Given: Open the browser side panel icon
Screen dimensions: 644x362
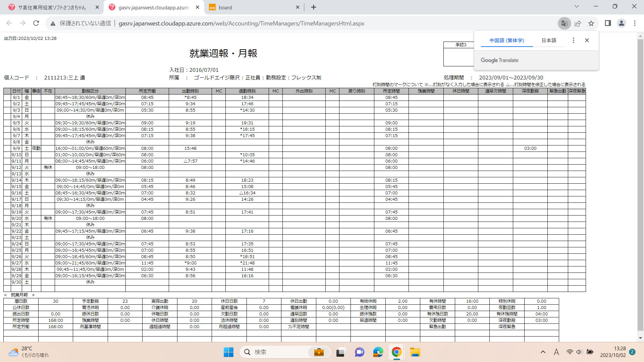Looking at the screenshot, I should 608,23.
